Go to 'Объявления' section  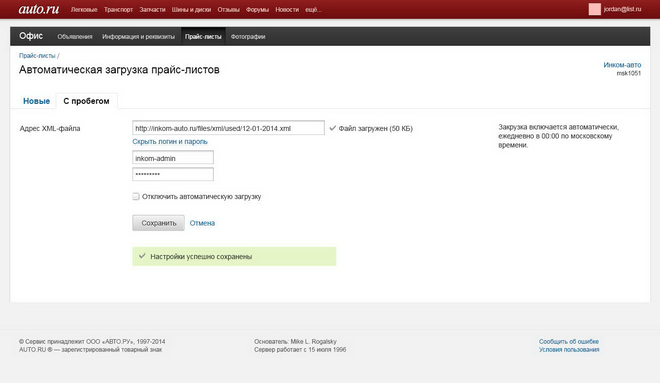coord(75,37)
